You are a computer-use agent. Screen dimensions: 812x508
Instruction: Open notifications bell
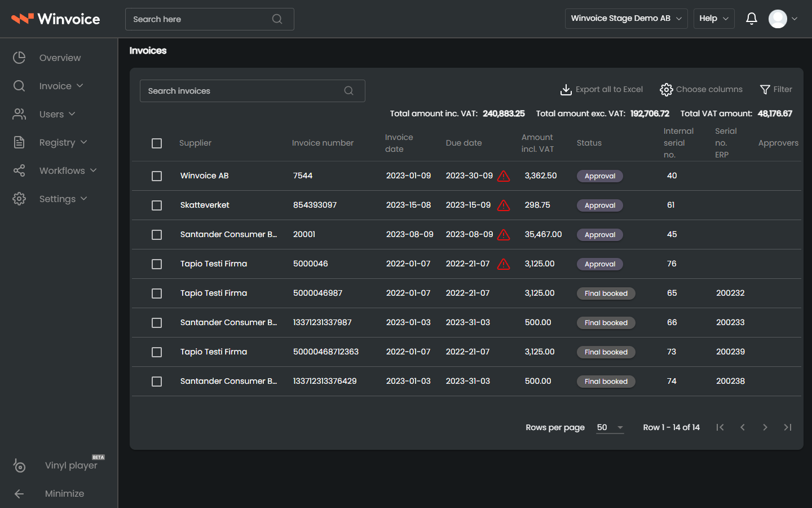(752, 19)
